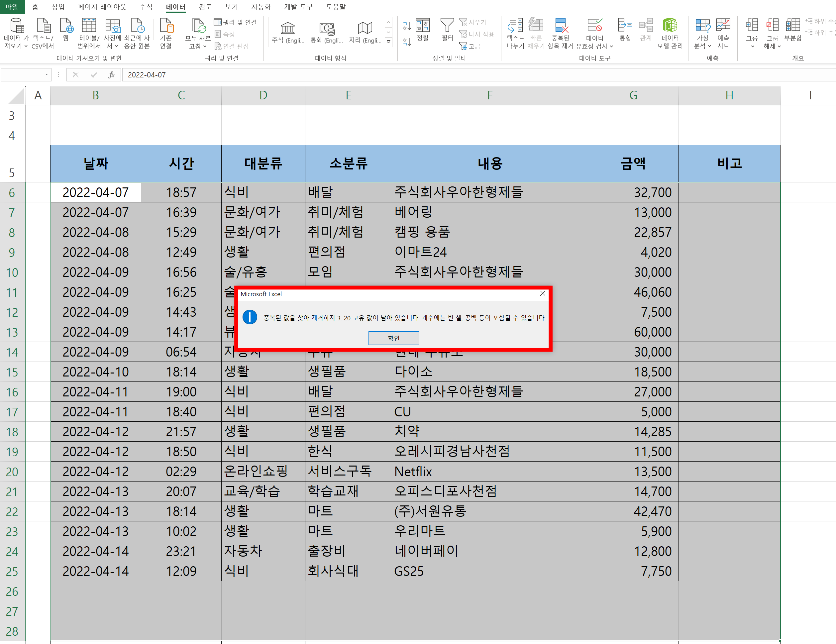Screen dimensions: 836x644
Task: Select Currencies (통화) data type
Action: 327,32
